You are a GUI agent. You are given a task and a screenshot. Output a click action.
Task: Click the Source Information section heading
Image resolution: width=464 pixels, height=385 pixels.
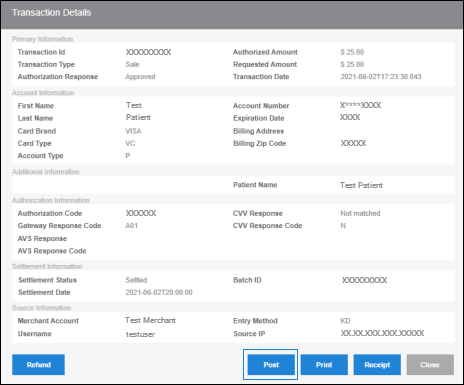(42, 308)
